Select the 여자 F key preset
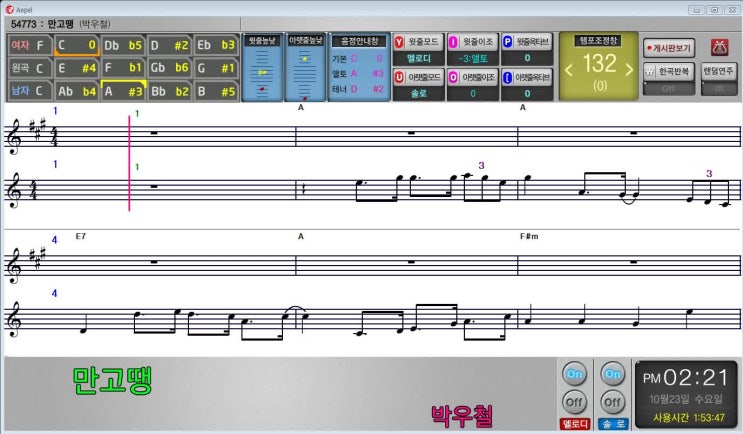 click(x=28, y=45)
